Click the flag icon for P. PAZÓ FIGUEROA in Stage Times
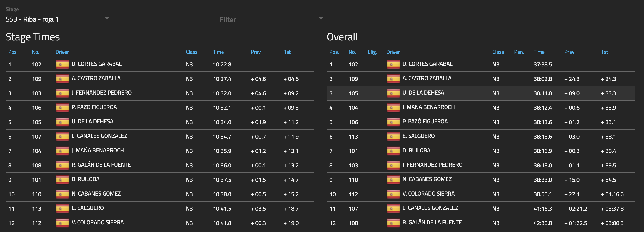644x232 pixels. click(x=62, y=108)
